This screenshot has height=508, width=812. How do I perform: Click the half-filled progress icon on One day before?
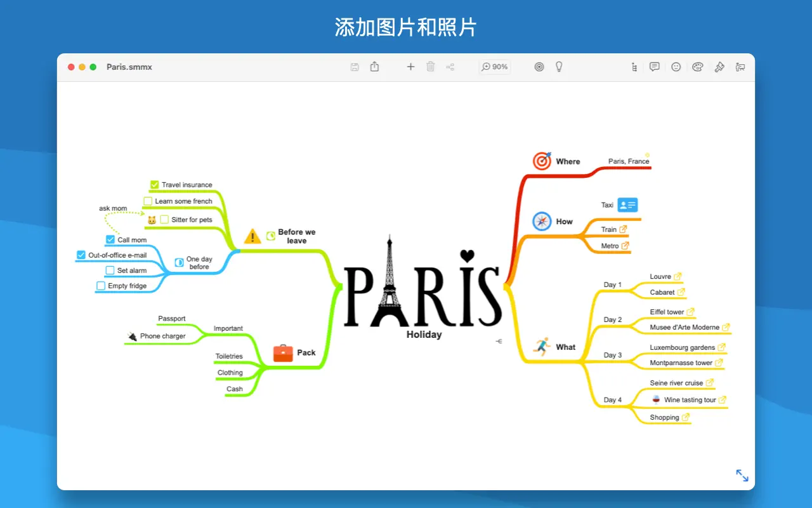coord(179,262)
